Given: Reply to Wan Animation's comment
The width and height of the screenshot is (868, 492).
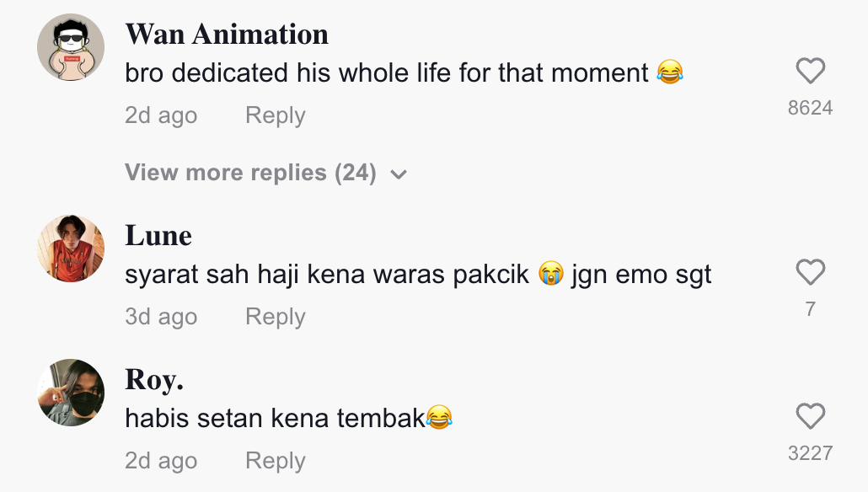Looking at the screenshot, I should tap(275, 115).
